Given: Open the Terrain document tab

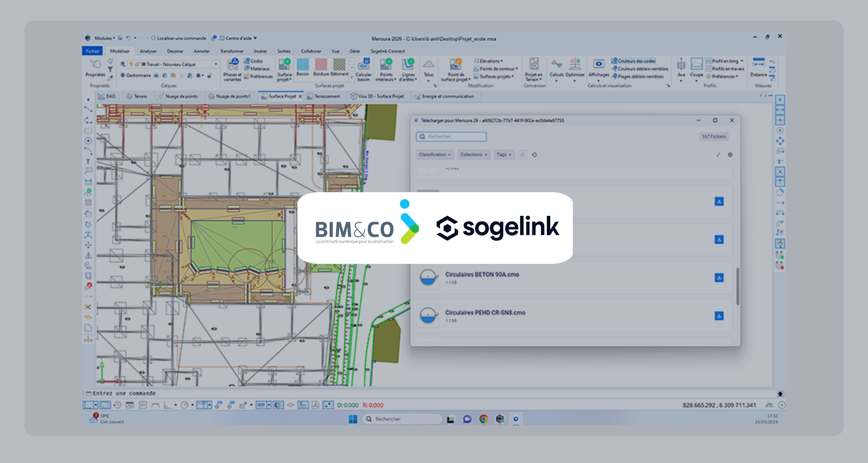Looking at the screenshot, I should pyautogui.click(x=137, y=96).
